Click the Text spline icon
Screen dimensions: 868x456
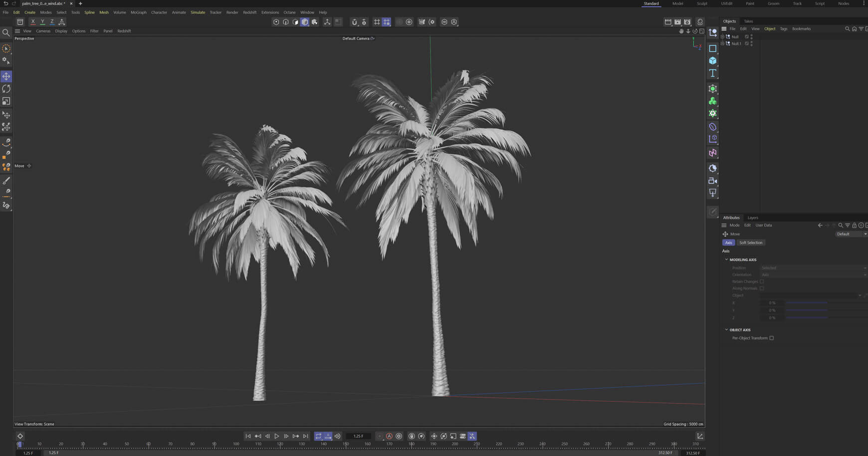[712, 73]
